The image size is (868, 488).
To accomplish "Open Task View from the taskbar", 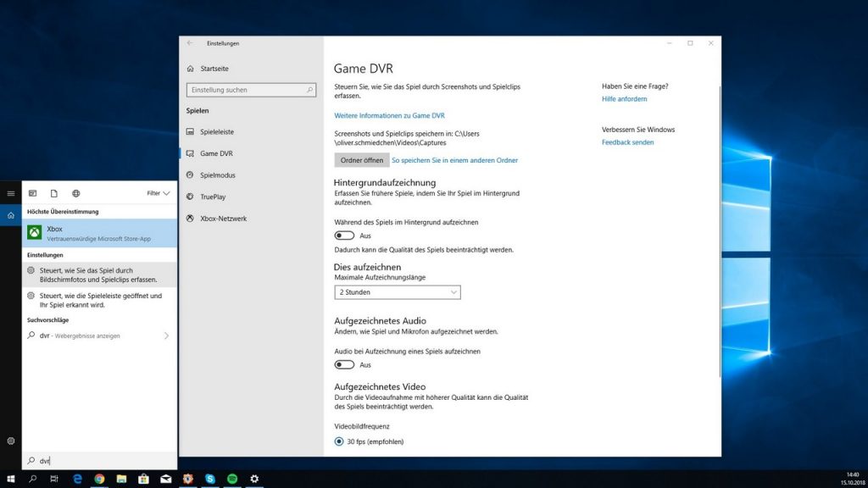I will pyautogui.click(x=53, y=479).
